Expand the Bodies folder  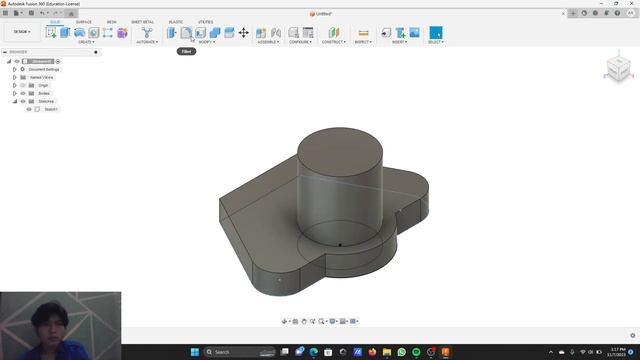point(15,93)
